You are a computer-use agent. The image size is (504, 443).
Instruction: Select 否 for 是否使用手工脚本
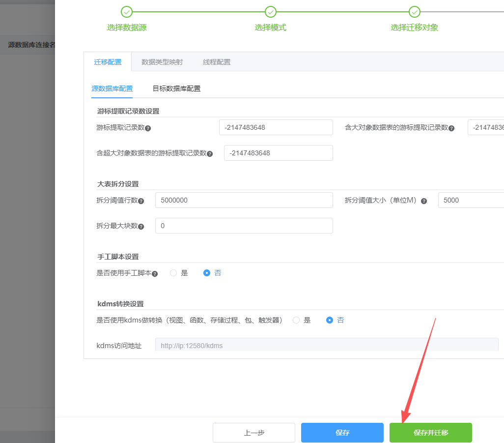pos(207,273)
